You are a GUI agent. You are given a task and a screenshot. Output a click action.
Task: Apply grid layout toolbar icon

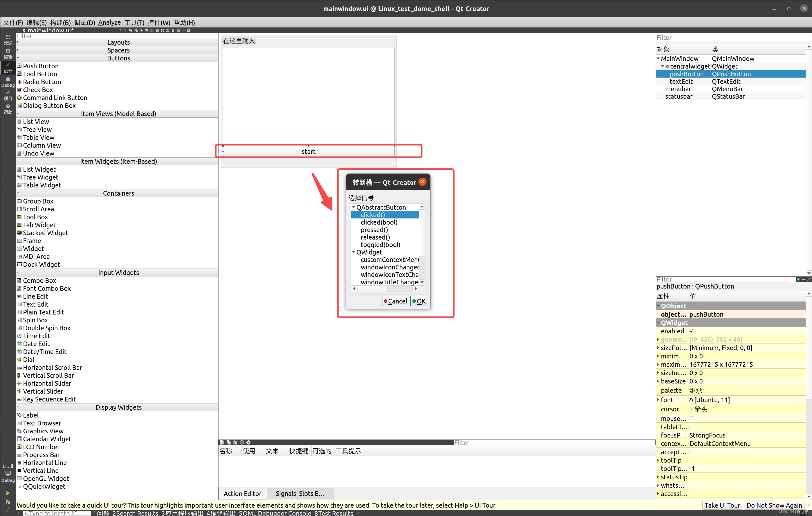(x=178, y=30)
